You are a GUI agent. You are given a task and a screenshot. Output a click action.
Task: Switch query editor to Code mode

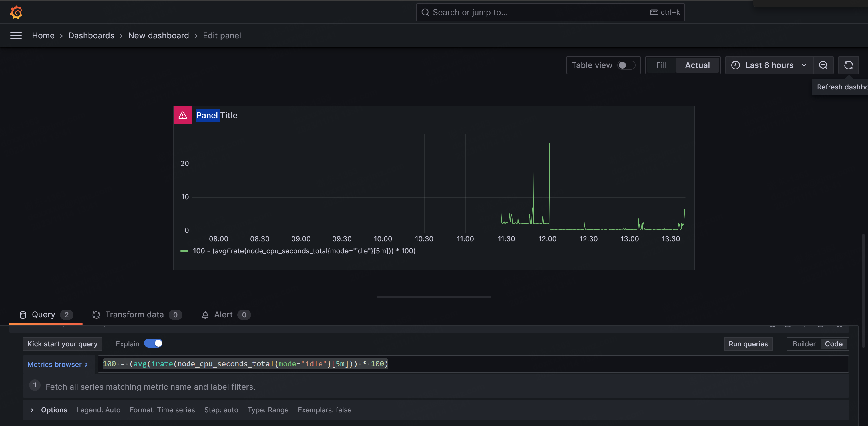[x=834, y=344]
